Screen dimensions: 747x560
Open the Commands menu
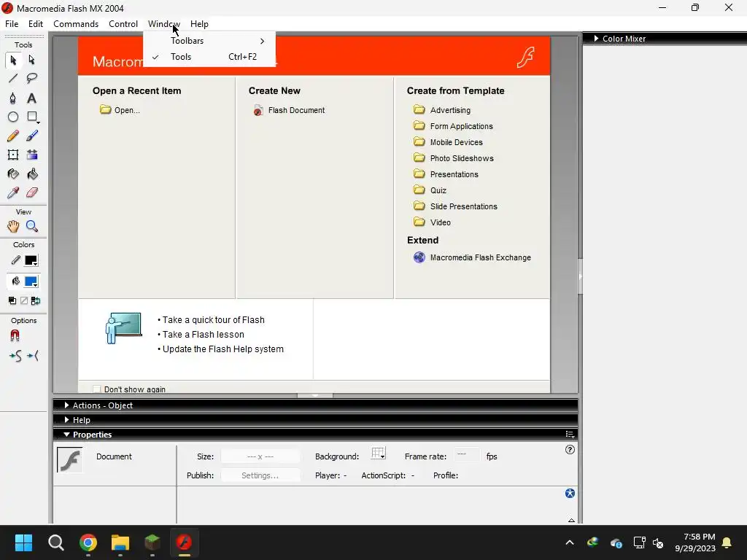[76, 24]
